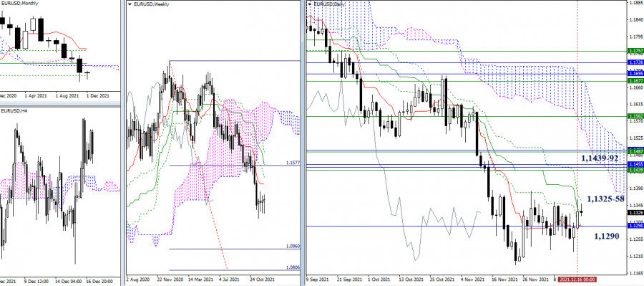Click the 2 Aug 2020 date on Weekly axis
Screen dimensions: 644x286
(x=137, y=279)
